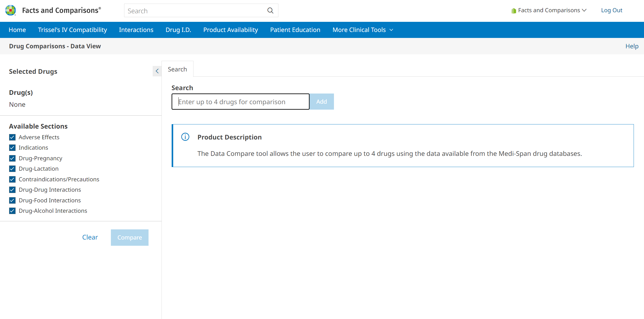Collapse the Selected Drugs side panel
The height and width of the screenshot is (319, 644).
click(157, 71)
